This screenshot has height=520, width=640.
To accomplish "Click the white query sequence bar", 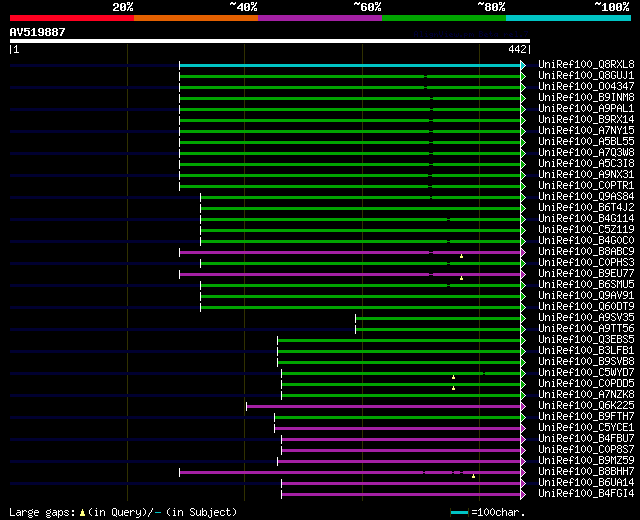I will 270,41.
